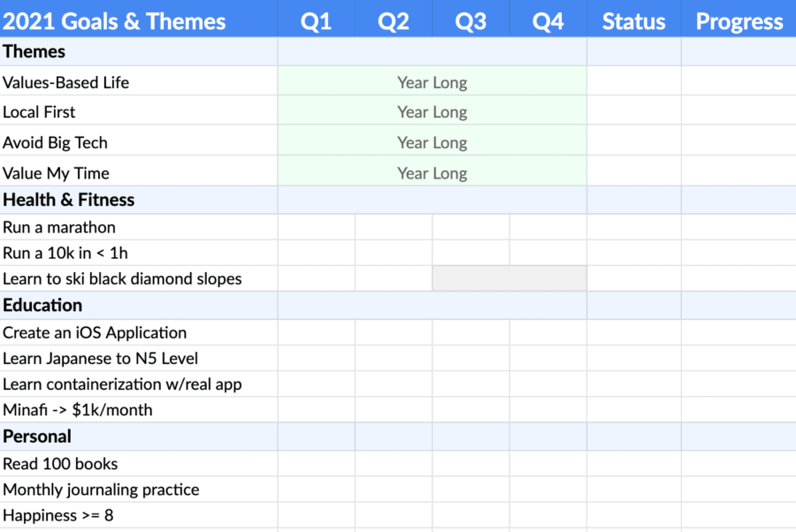Select the Create an iOS Application cell
Screen dimensions: 796x532
click(x=139, y=332)
